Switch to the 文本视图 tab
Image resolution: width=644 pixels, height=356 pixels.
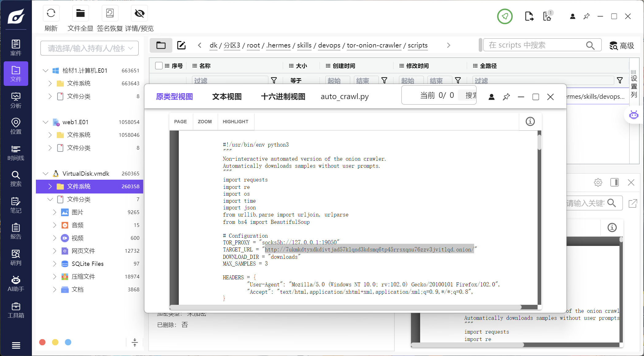[x=227, y=97]
